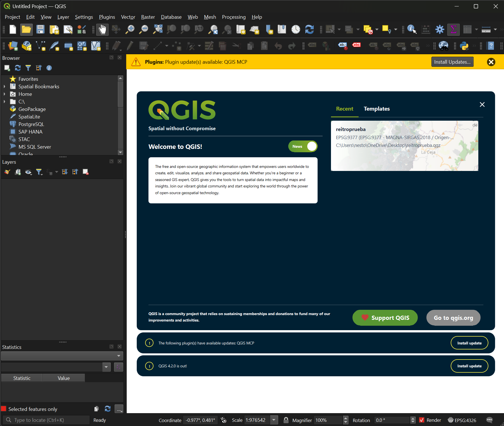Click Remove Layer icon in Layers panel
This screenshot has height=426, width=504.
pyautogui.click(x=86, y=172)
